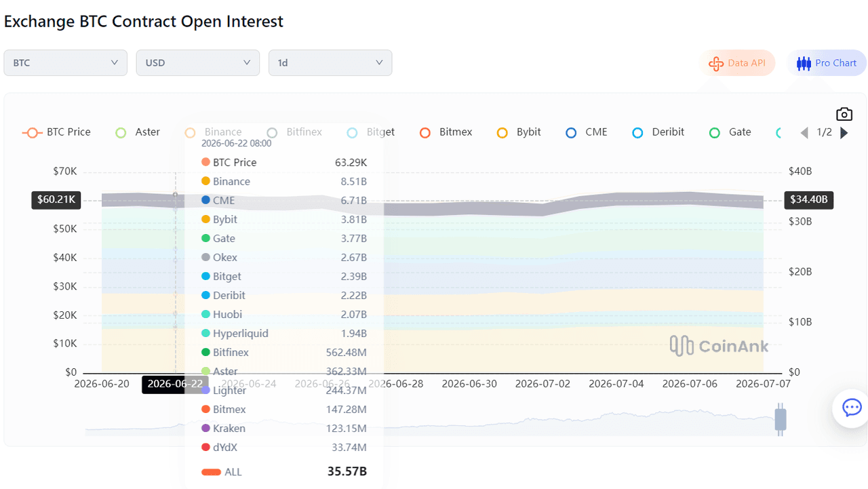This screenshot has width=868, height=489.
Task: Toggle Deribit legend series
Action: tap(658, 132)
